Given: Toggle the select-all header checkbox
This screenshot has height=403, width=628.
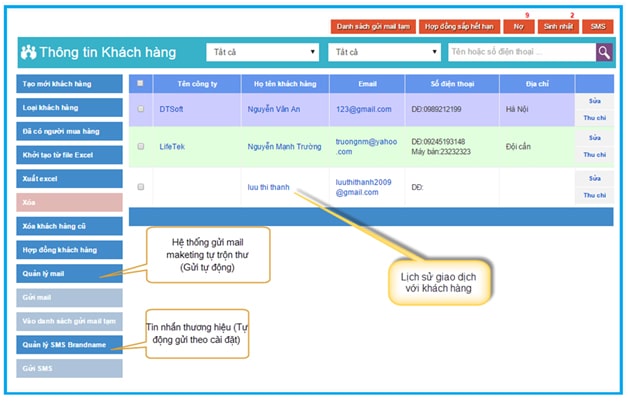Looking at the screenshot, I should click(x=140, y=83).
